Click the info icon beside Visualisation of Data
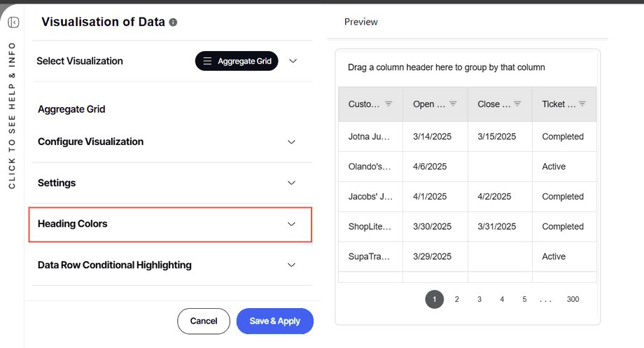The height and width of the screenshot is (348, 644). pos(173,22)
